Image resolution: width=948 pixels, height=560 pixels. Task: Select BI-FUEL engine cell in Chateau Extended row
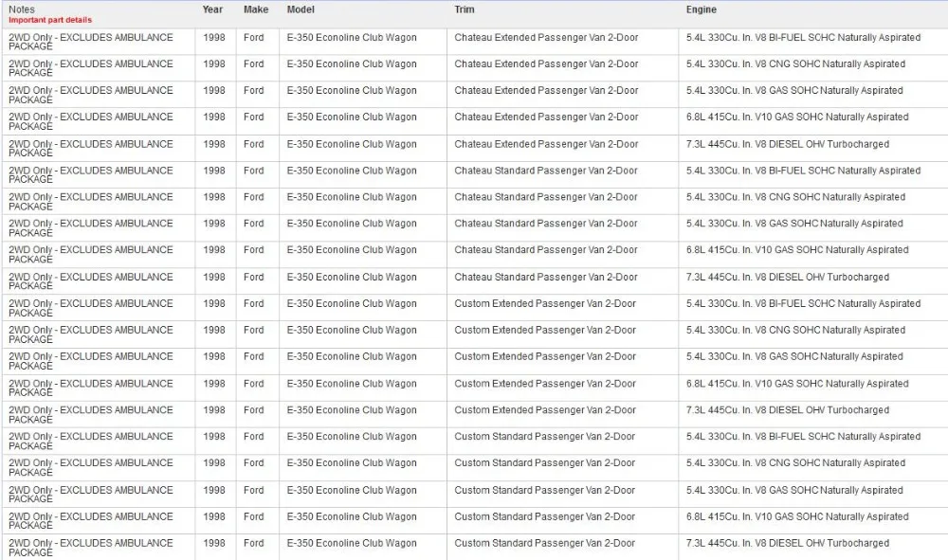(x=803, y=38)
